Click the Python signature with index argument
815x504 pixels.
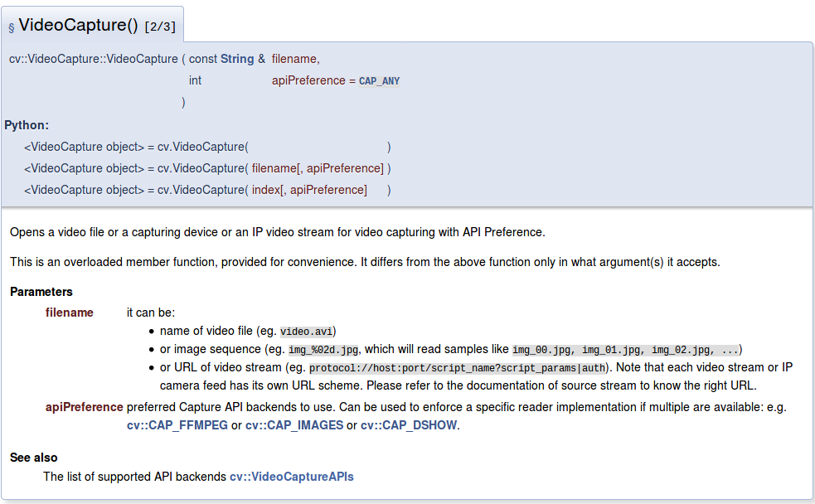tap(207, 190)
